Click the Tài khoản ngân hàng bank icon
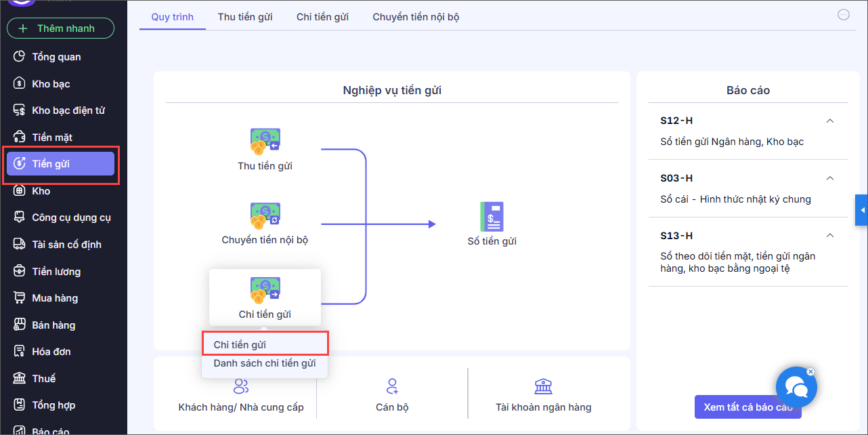Image resolution: width=868 pixels, height=435 pixels. [543, 387]
